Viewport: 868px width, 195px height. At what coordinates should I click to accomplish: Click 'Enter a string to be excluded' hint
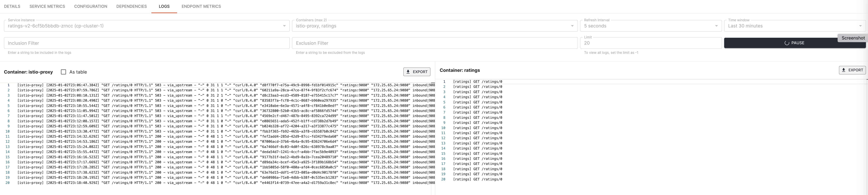[x=330, y=53]
